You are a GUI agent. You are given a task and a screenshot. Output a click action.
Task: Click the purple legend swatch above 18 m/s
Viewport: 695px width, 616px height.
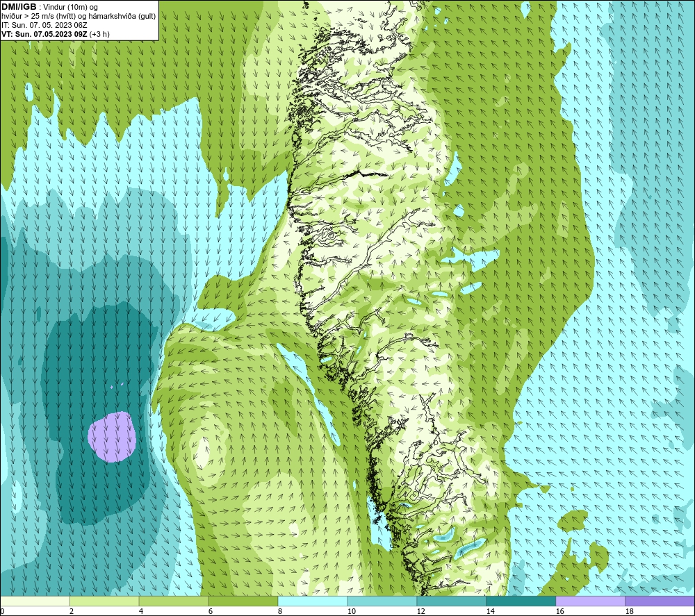click(660, 601)
